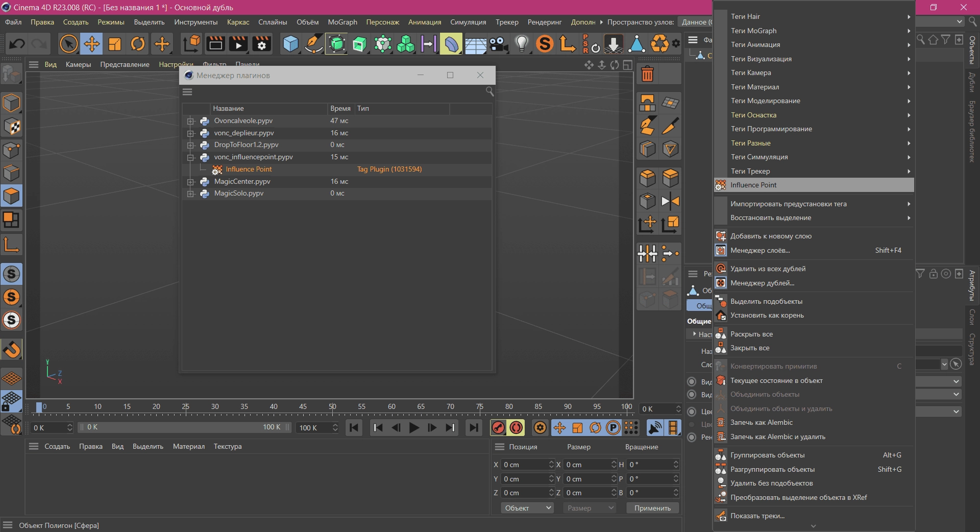Click the Axis mode L-shaped icon
This screenshot has height=532, width=980.
[x=11, y=245]
